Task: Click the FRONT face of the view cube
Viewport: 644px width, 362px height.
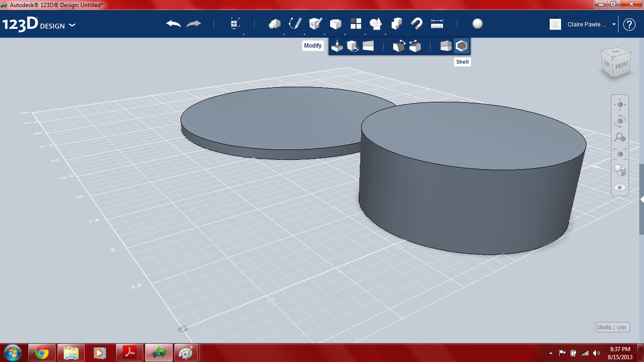Action: (x=621, y=66)
